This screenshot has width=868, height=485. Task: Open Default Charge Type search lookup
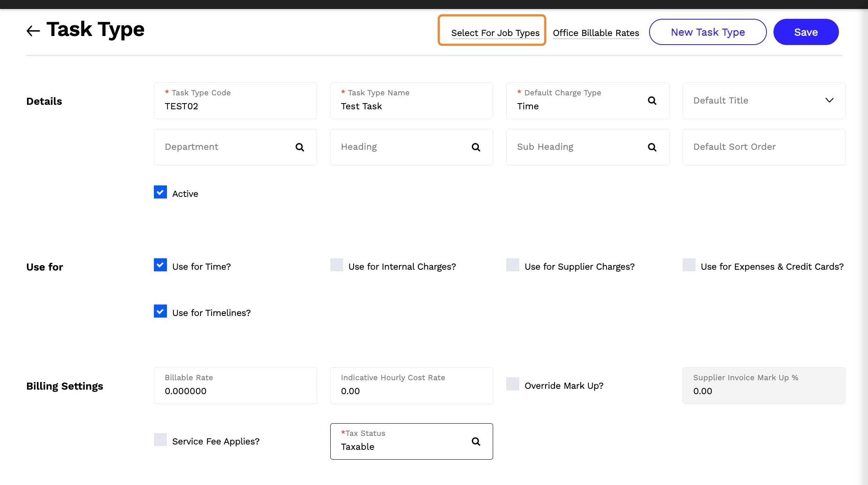[x=652, y=101]
